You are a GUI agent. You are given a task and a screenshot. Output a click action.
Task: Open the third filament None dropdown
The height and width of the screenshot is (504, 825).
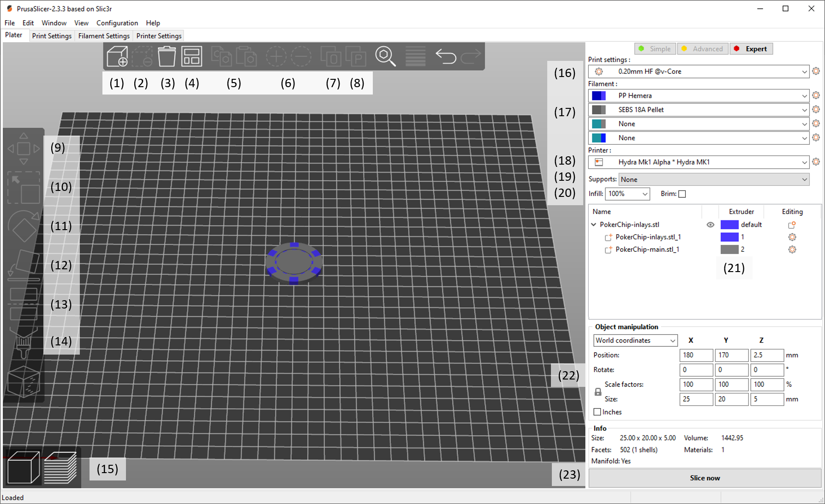click(x=699, y=124)
